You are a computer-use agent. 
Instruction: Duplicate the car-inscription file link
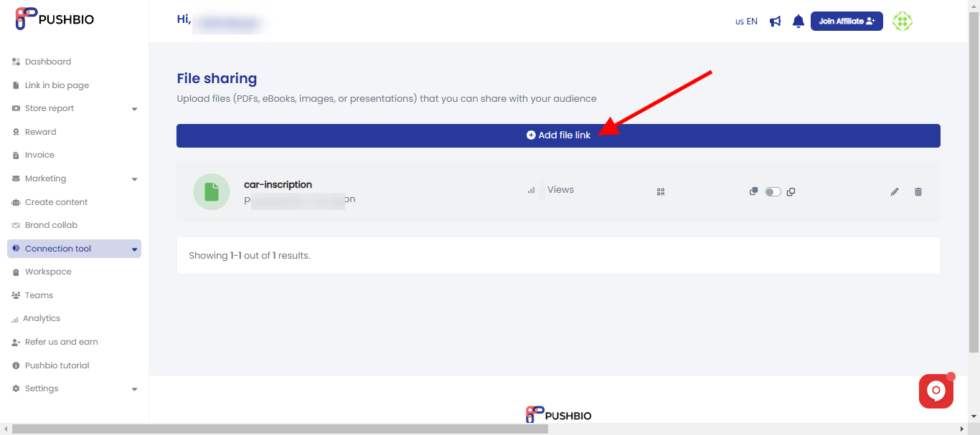click(x=791, y=192)
